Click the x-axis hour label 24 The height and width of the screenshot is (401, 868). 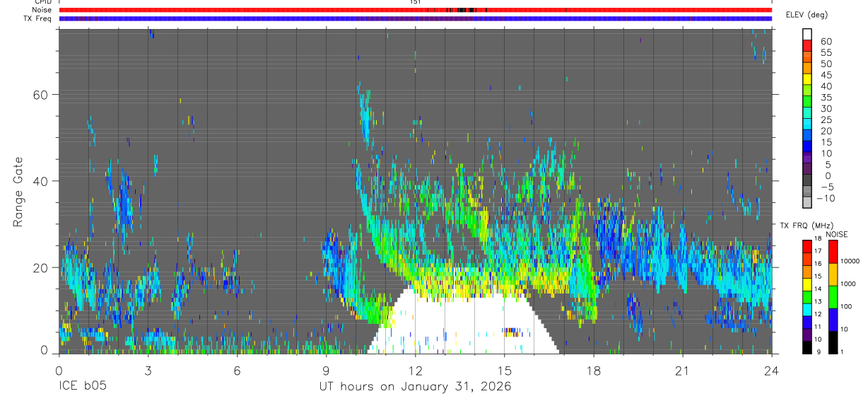[772, 370]
